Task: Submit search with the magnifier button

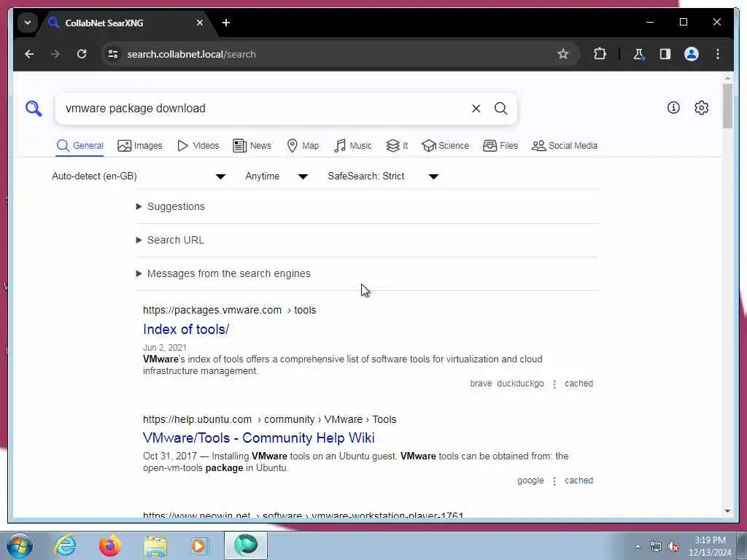Action: (500, 109)
